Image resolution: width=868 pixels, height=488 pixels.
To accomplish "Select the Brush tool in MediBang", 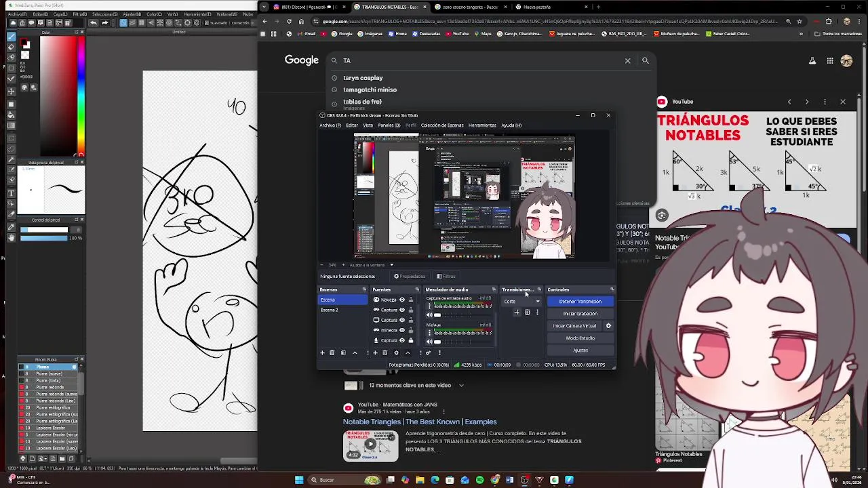I will 12,37.
